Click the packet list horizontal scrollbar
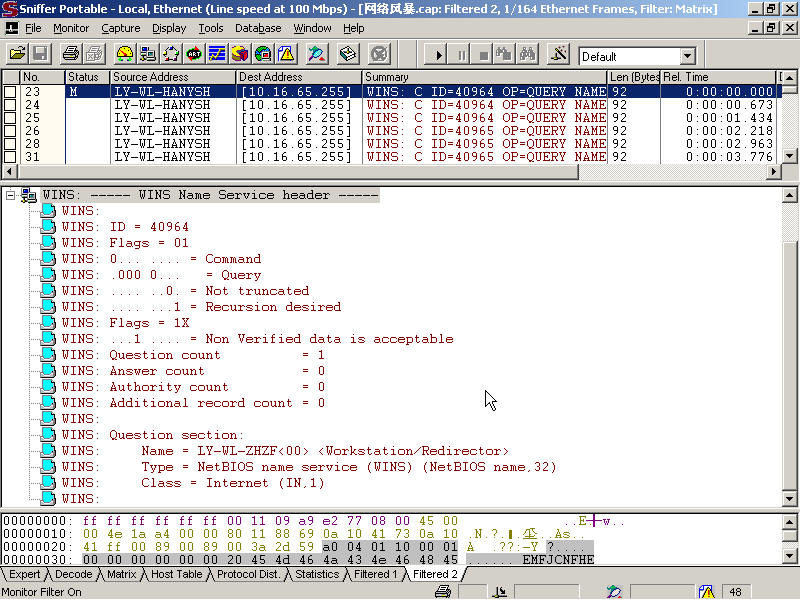Screen dimensions: 800x600 point(400,172)
